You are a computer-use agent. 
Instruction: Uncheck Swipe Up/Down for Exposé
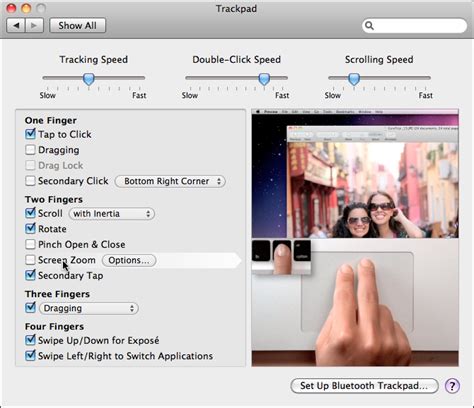coord(30,340)
